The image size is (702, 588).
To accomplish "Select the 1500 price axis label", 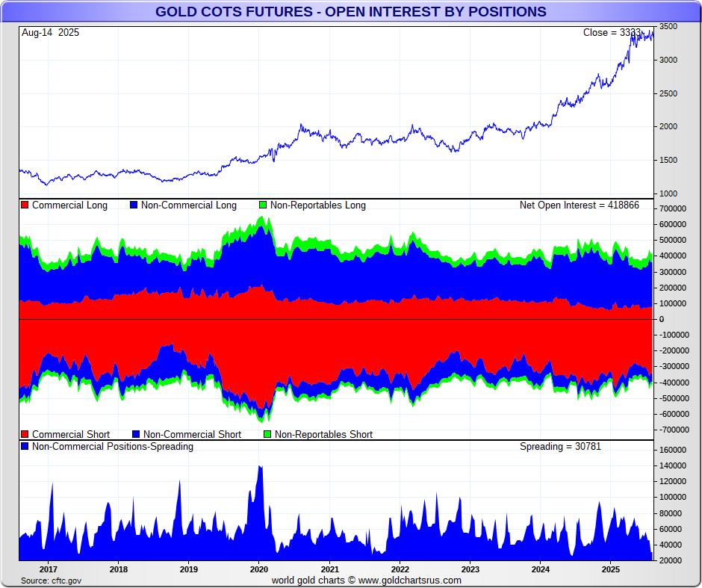I will pyautogui.click(x=668, y=161).
